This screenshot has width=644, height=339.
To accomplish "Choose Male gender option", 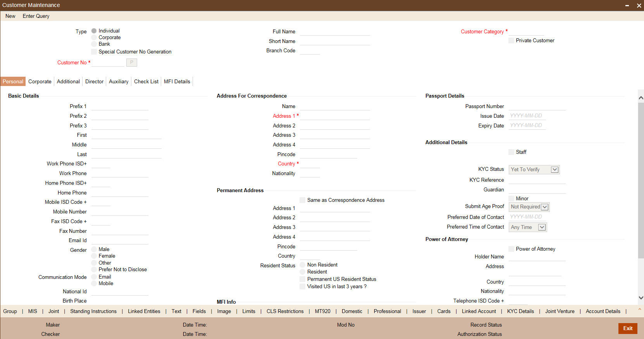I will pos(94,249).
